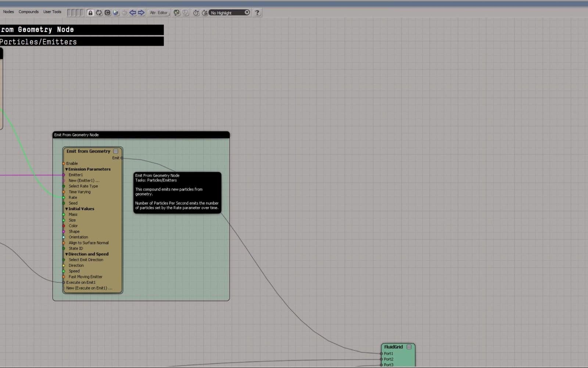Click the Mass port
The image size is (588, 368).
click(64, 215)
